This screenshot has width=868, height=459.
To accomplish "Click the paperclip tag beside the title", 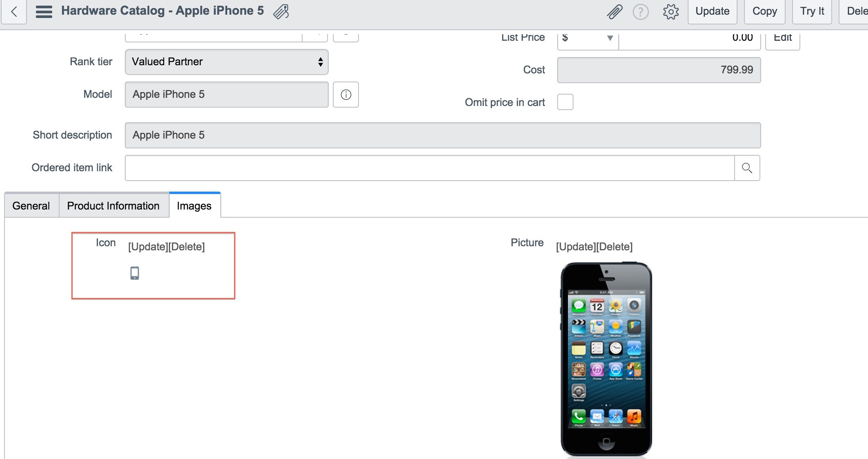I will (281, 11).
